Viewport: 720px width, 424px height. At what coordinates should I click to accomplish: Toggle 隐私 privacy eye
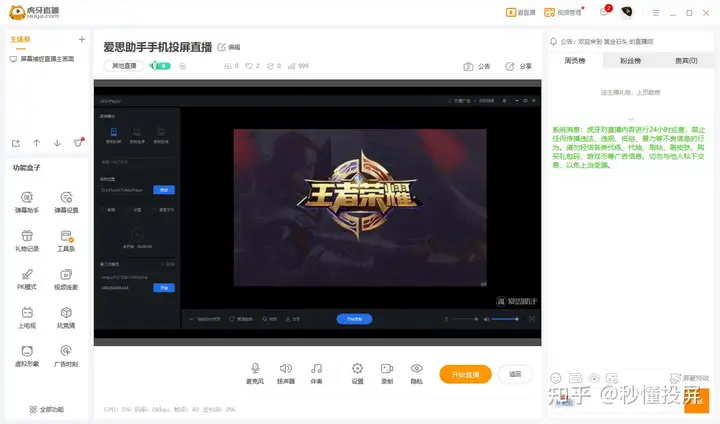tap(416, 373)
